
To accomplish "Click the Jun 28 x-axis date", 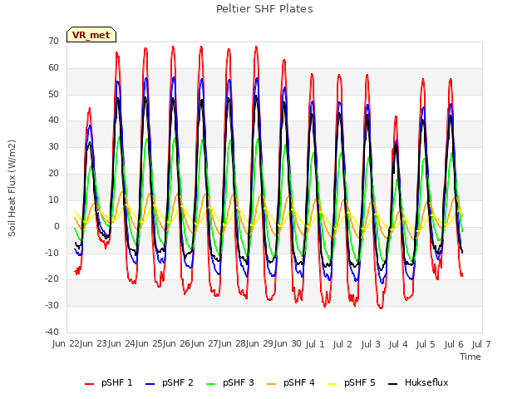I will (x=233, y=344).
